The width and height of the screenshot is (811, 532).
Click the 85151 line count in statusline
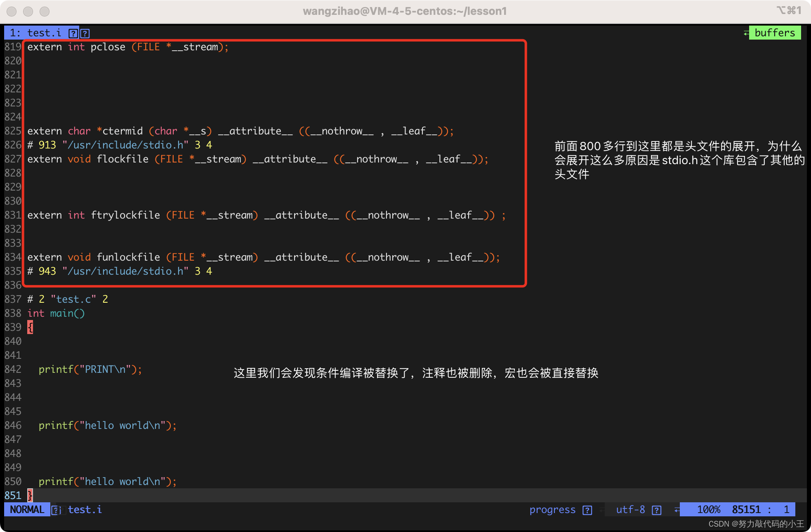click(746, 510)
